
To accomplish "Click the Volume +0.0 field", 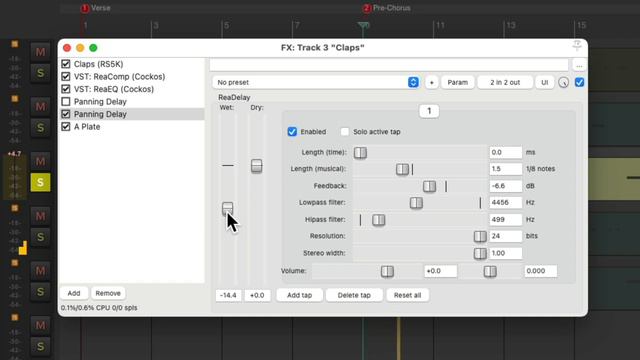I will coord(440,271).
